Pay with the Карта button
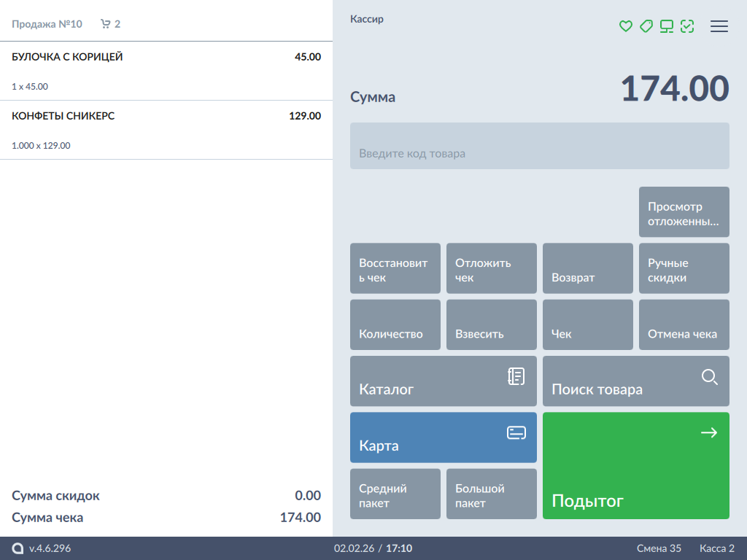The height and width of the screenshot is (560, 747). (443, 437)
